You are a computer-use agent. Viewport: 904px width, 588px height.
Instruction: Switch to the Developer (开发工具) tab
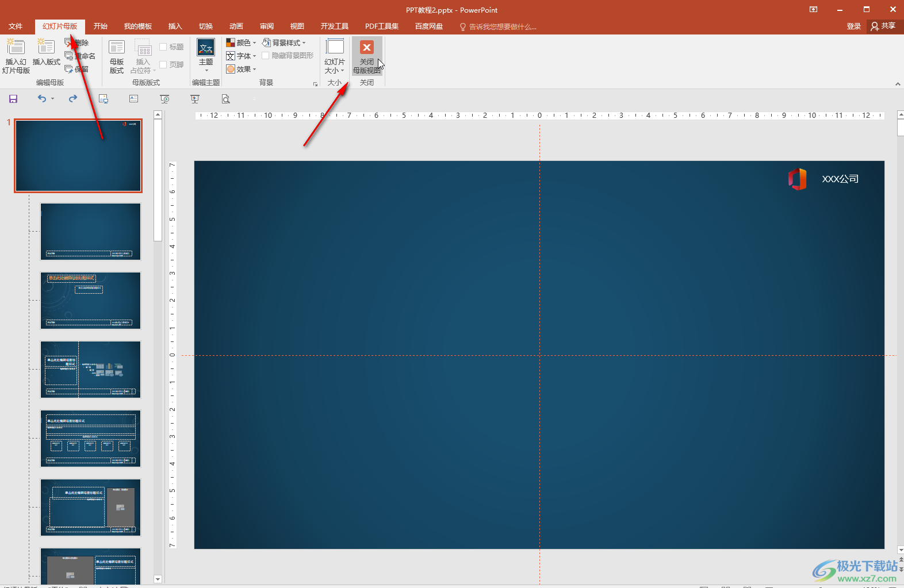[335, 26]
